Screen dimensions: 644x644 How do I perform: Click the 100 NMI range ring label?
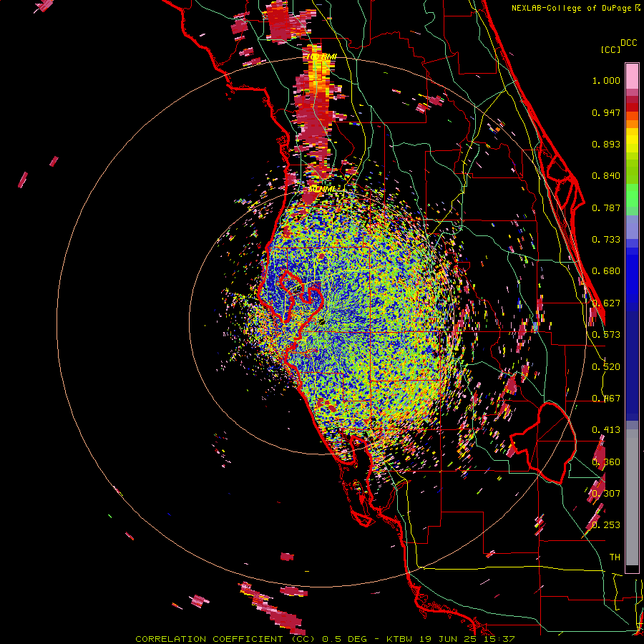(321, 57)
